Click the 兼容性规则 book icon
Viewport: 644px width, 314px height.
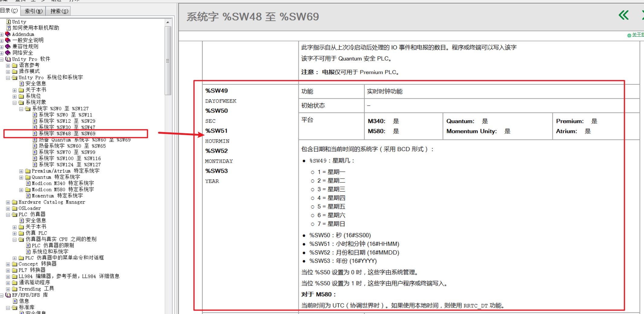click(8, 46)
